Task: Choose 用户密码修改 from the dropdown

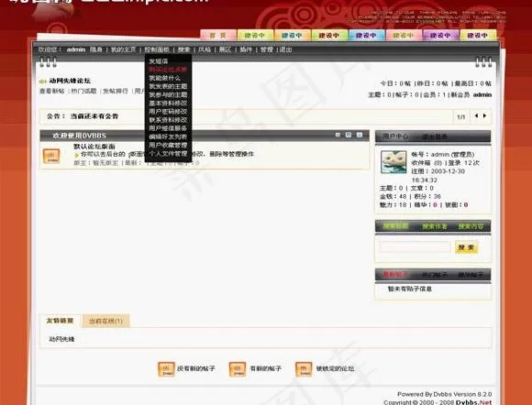Action: click(x=168, y=112)
